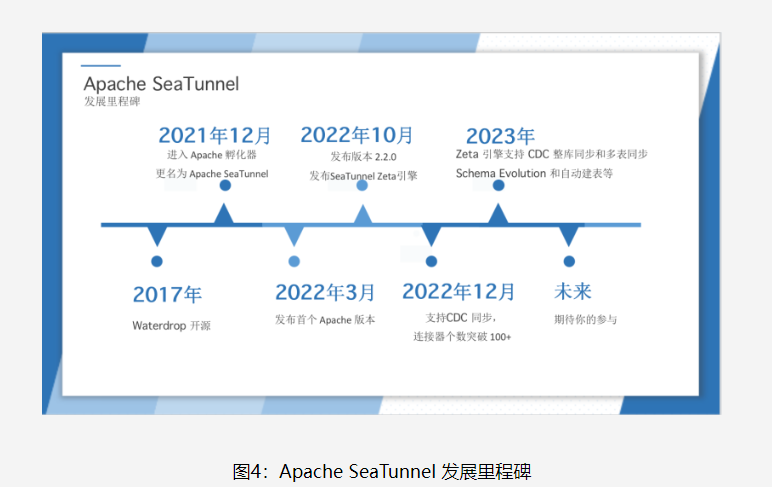Click "连接器个数突破 100+" text
Viewport: 772px width, 487px height.
tap(462, 337)
